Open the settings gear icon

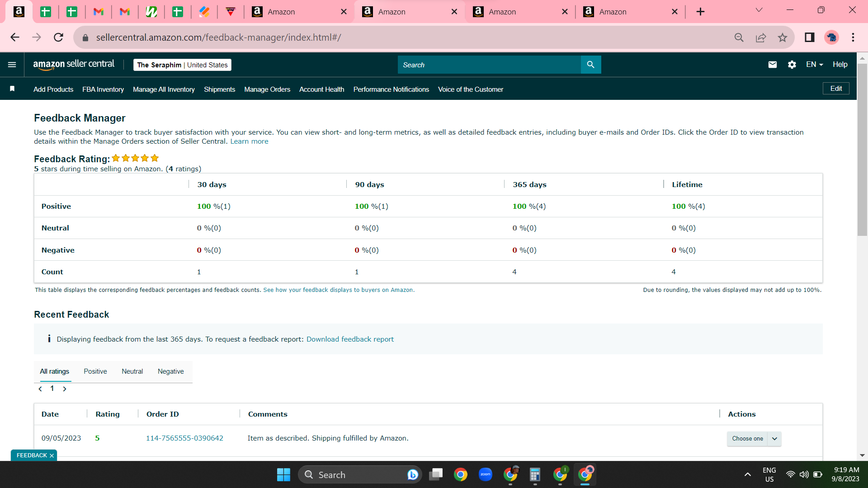[792, 65]
